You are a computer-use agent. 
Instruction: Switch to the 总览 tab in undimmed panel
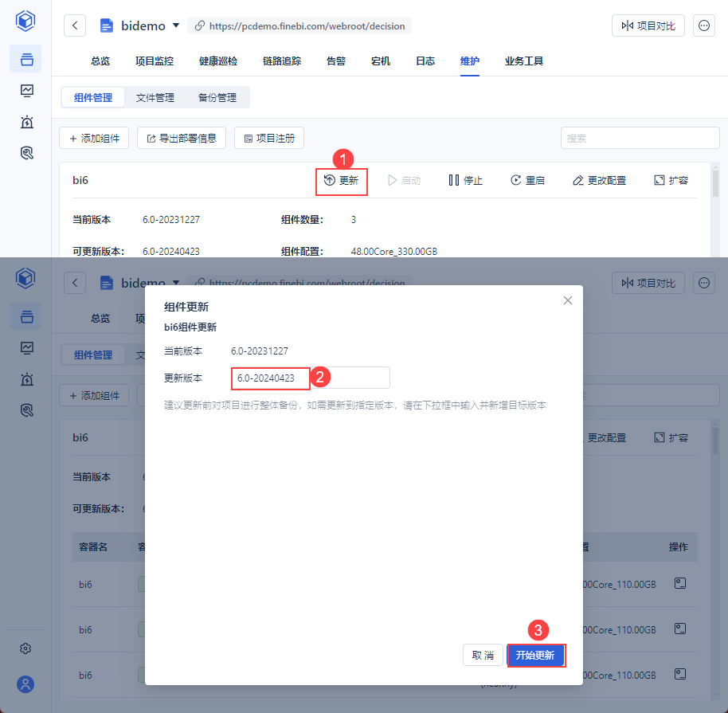100,61
